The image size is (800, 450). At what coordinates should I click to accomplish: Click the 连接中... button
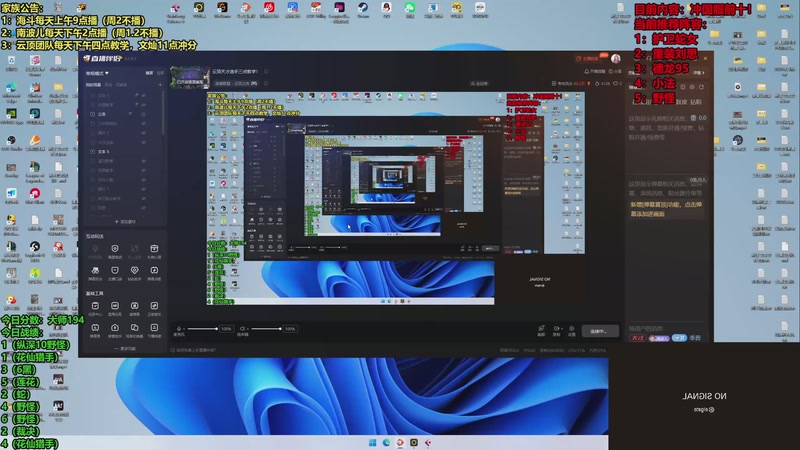click(601, 331)
